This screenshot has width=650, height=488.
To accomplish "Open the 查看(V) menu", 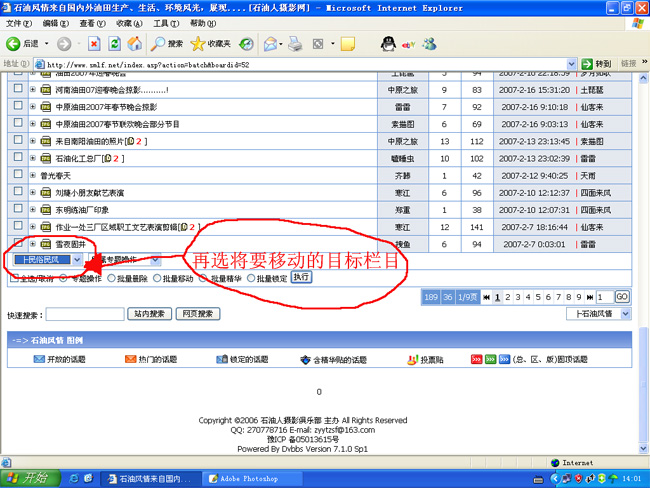I will point(92,24).
